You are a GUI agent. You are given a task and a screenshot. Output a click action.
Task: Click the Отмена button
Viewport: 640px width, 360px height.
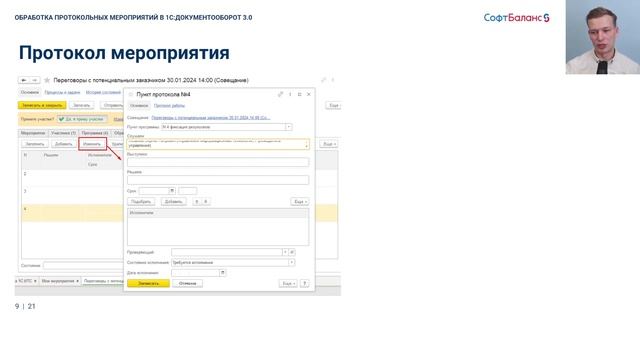click(x=187, y=283)
